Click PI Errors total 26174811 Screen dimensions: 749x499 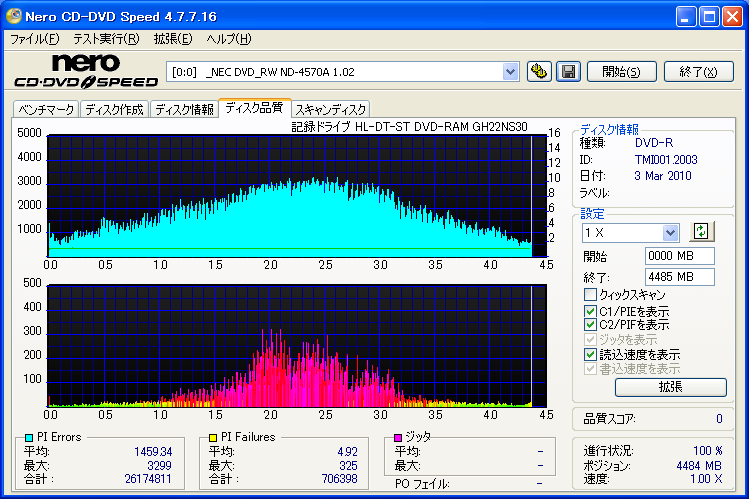tap(148, 478)
